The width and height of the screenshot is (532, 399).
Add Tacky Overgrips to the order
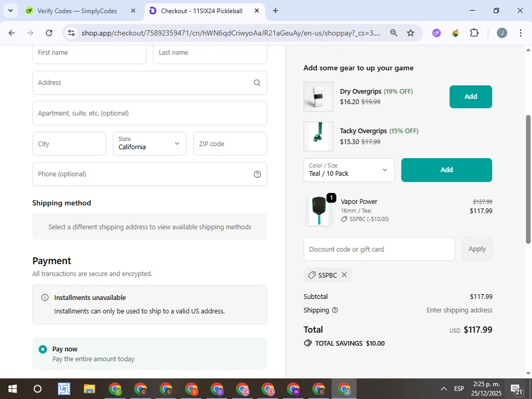click(x=447, y=170)
